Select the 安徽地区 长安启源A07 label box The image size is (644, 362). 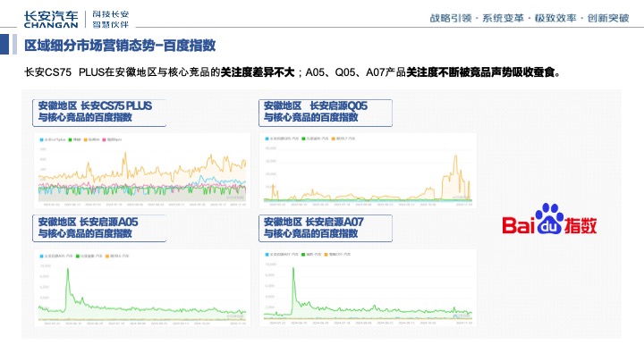(326, 228)
